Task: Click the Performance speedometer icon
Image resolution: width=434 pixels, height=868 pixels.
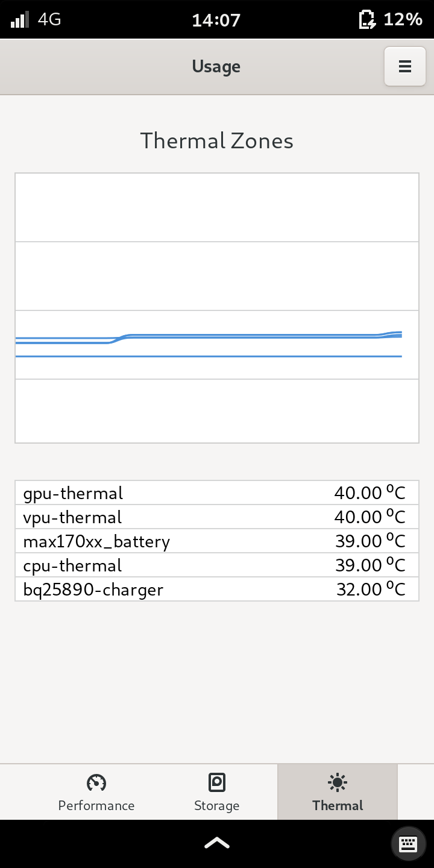Action: click(96, 782)
